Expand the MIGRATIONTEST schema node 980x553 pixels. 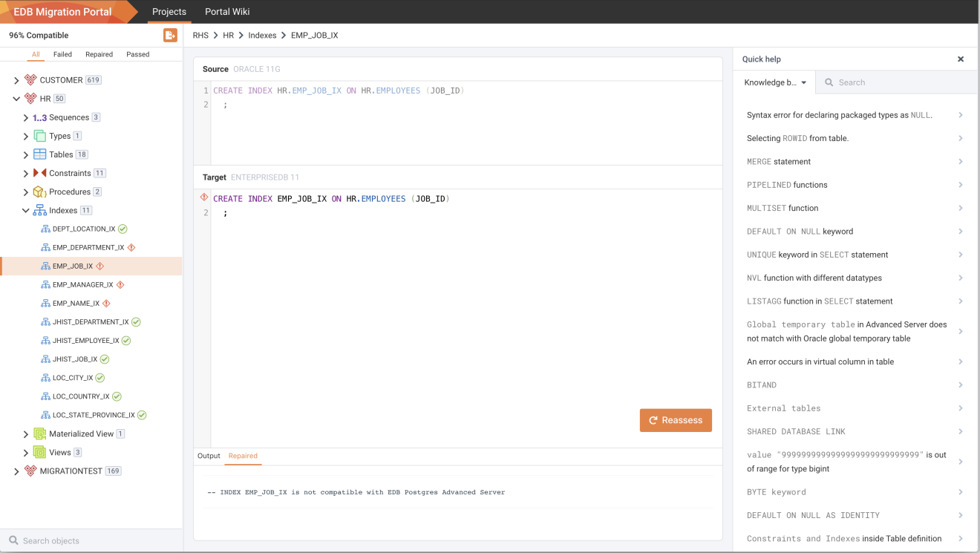coord(16,471)
